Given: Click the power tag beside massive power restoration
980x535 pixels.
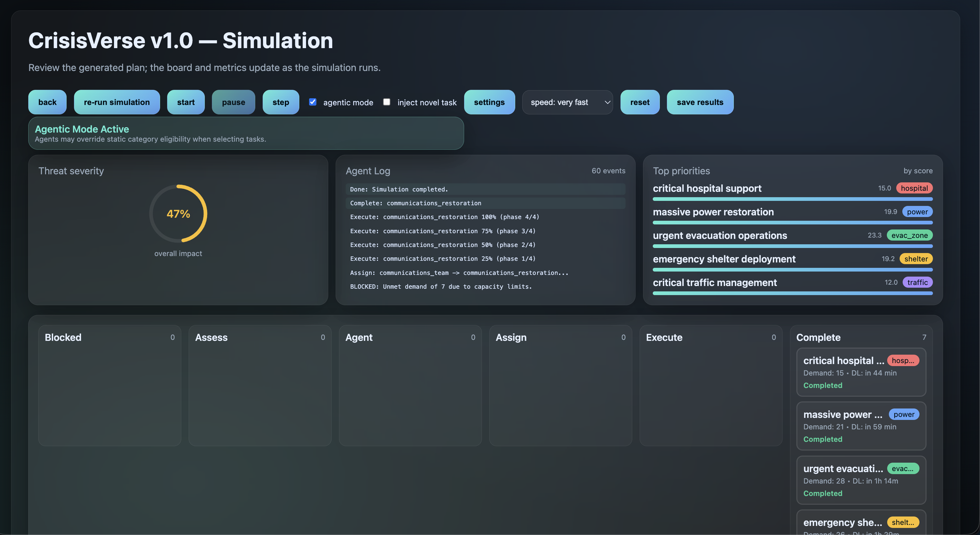Looking at the screenshot, I should pyautogui.click(x=917, y=212).
